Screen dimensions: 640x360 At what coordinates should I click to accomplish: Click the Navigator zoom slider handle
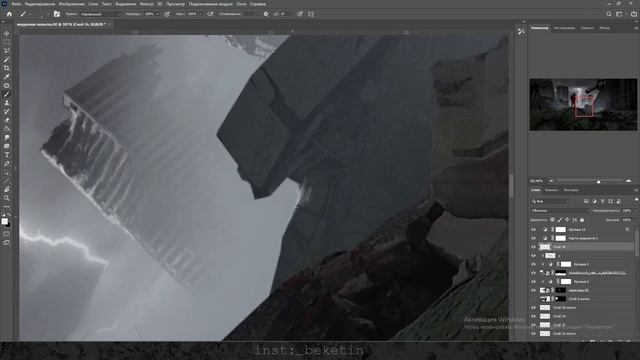pyautogui.click(x=598, y=181)
